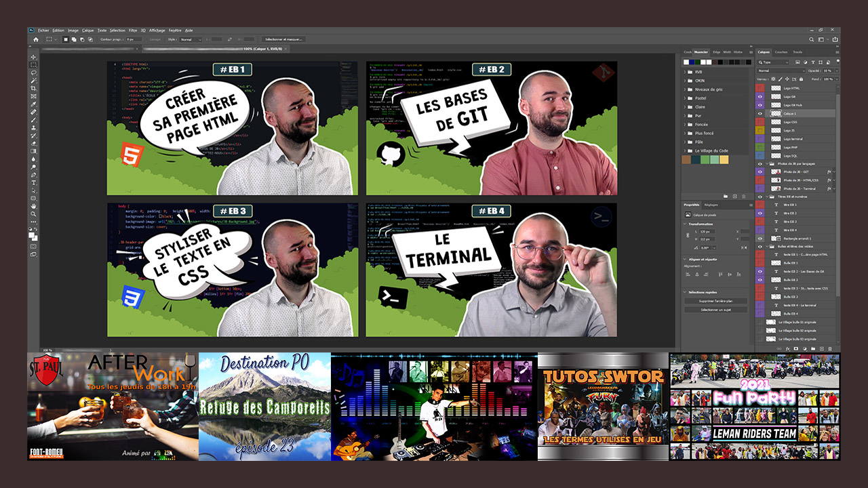
Task: Select the Crop tool
Action: coord(33,89)
